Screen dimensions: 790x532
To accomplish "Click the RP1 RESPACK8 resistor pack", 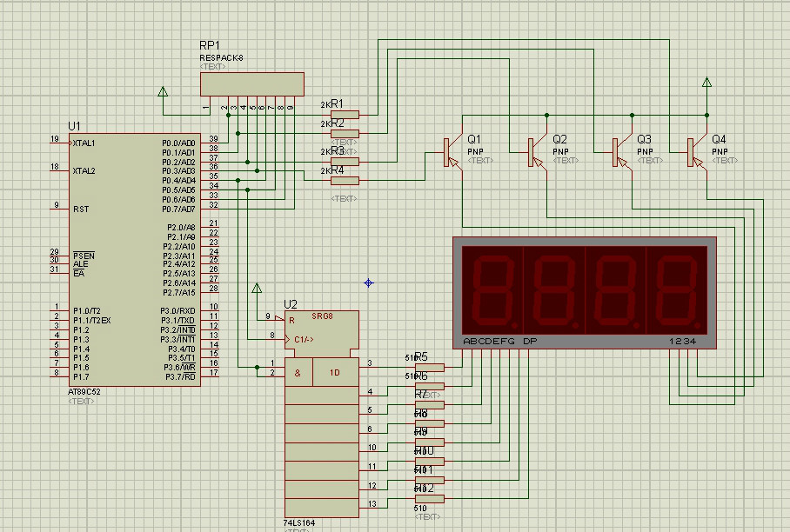I will coord(251,84).
